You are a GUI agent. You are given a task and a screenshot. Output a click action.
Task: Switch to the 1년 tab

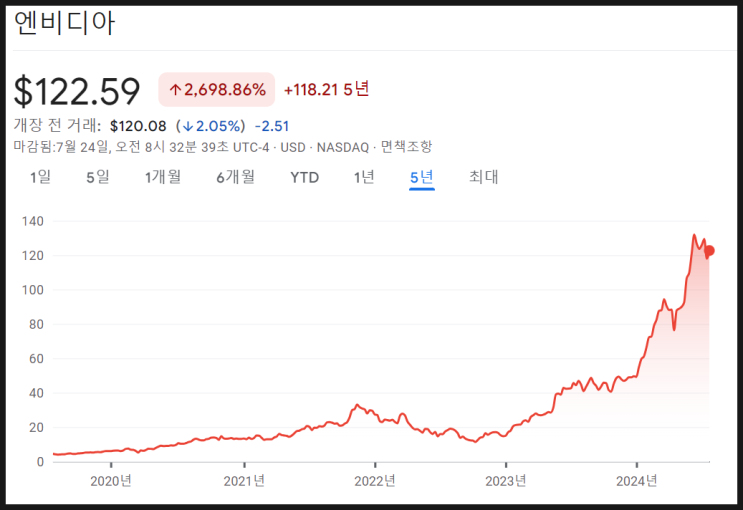[364, 177]
